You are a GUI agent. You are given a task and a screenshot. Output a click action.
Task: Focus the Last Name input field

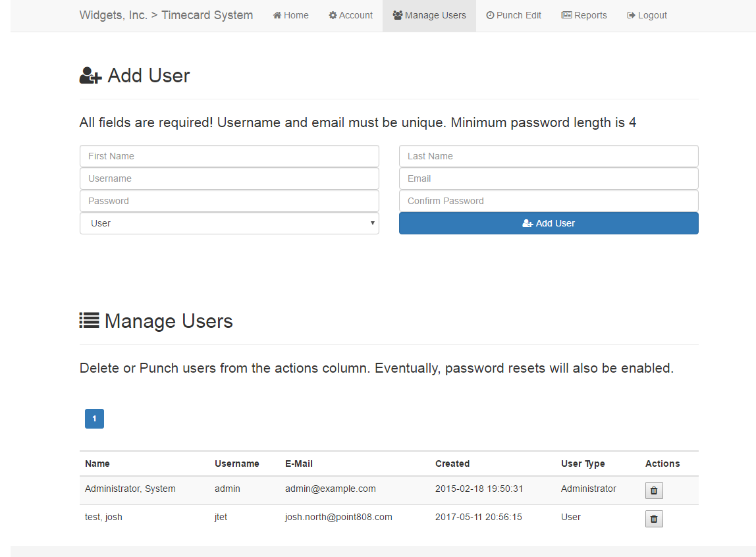point(548,156)
